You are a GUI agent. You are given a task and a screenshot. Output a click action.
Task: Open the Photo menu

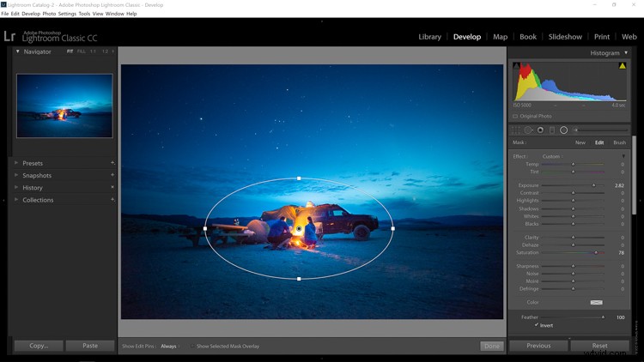[x=49, y=14]
